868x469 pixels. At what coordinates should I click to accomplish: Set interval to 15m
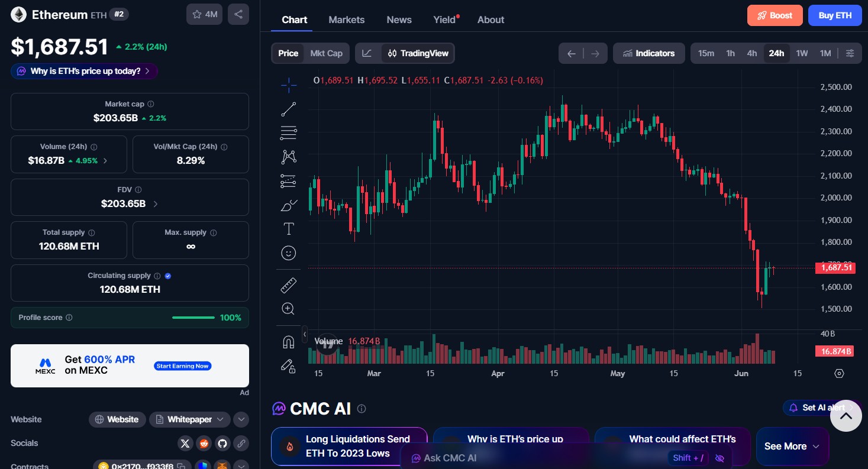706,53
